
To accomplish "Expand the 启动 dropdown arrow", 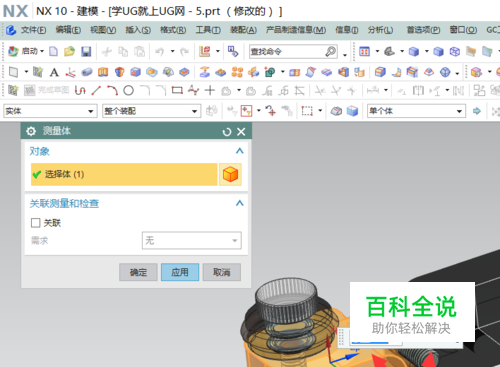I will point(42,51).
